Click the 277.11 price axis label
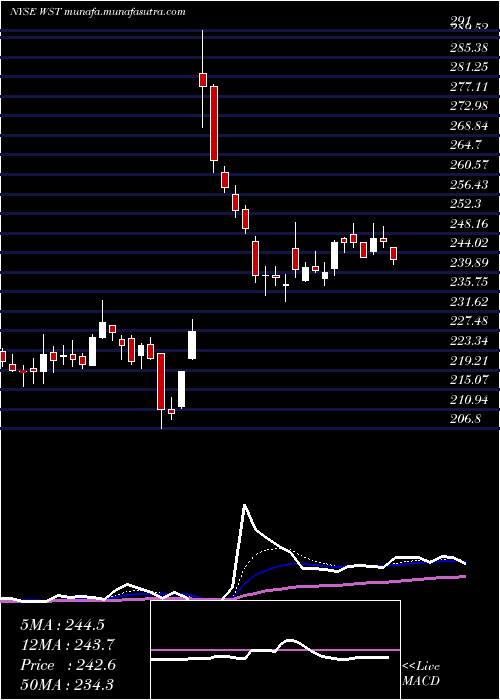Viewport: 500px width, 700px height. (x=470, y=87)
